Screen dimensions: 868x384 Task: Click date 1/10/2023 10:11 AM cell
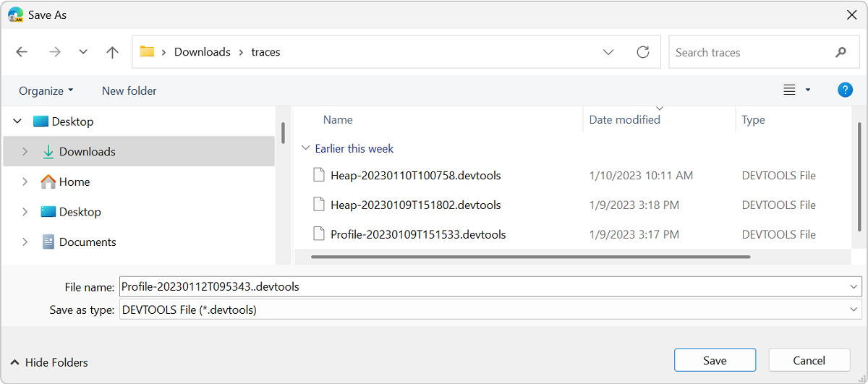pos(641,175)
